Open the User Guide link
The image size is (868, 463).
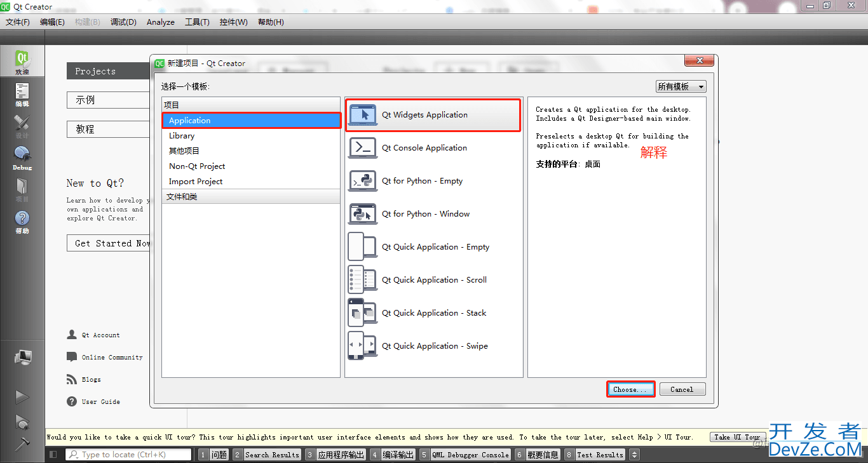point(101,402)
